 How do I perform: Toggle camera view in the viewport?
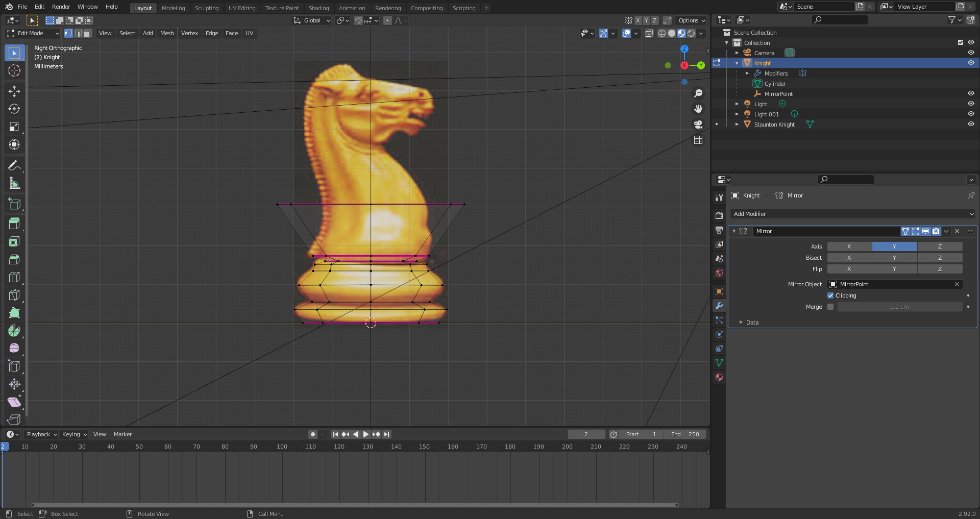(698, 124)
